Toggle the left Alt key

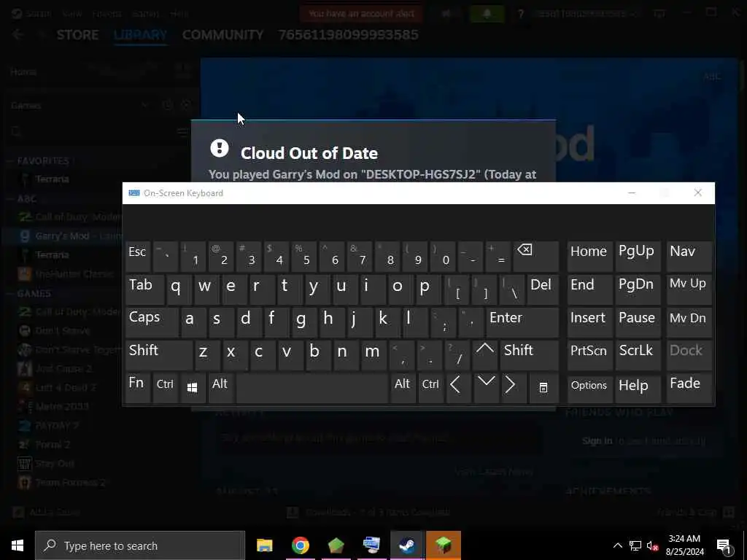[220, 388]
